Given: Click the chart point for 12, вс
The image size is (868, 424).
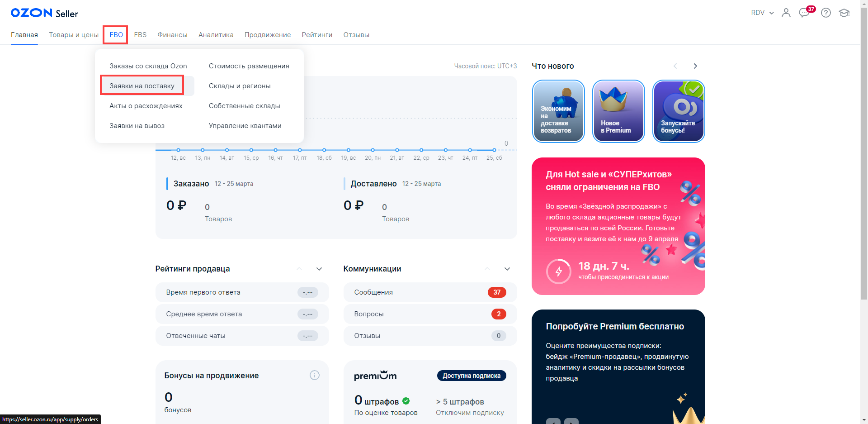Looking at the screenshot, I should coord(178,150).
